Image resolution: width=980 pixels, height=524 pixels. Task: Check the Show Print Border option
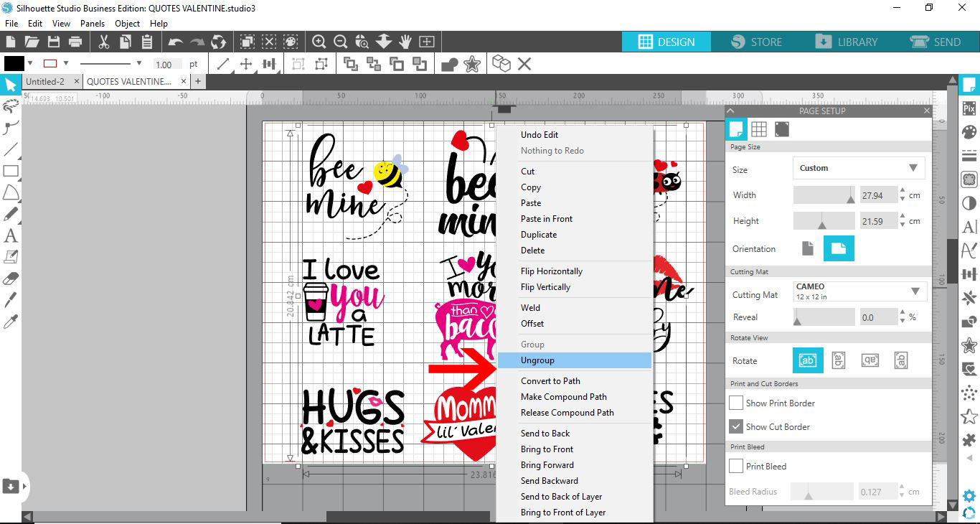[x=735, y=403]
